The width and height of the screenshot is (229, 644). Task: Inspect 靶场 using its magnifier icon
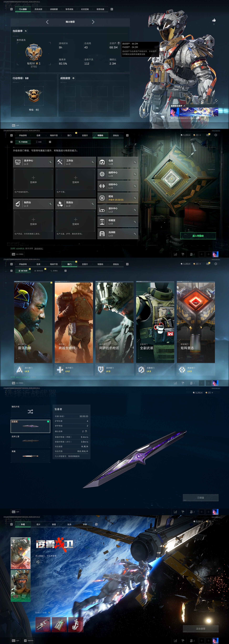(135, 198)
